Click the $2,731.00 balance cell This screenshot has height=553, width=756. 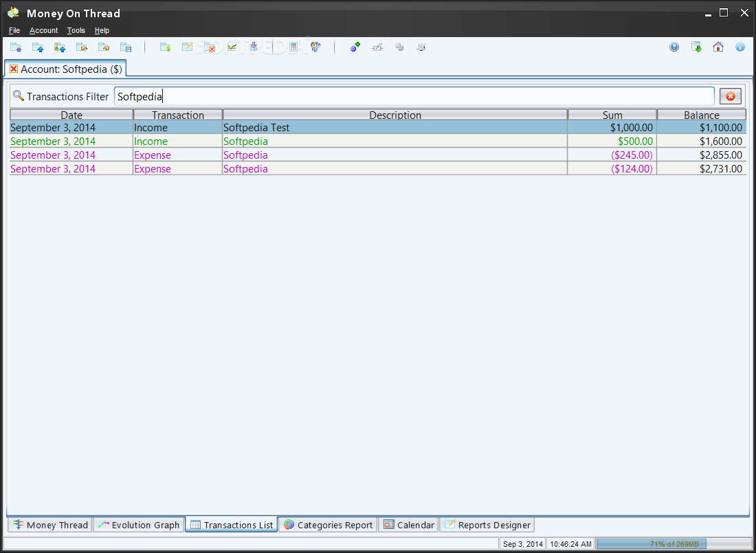(x=702, y=169)
